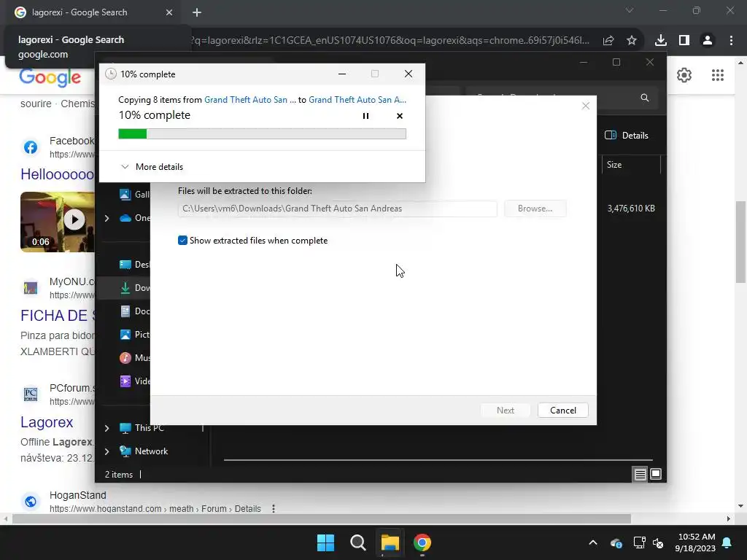Viewport: 747px width, 560px height.
Task: Open Chrome three-dot menu
Action: point(731,41)
